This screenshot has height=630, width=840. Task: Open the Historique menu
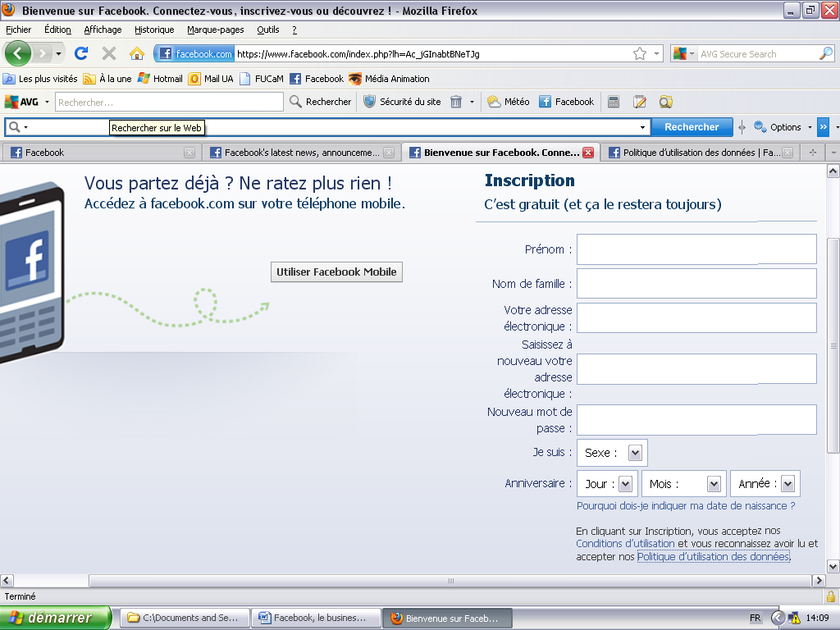coord(154,30)
